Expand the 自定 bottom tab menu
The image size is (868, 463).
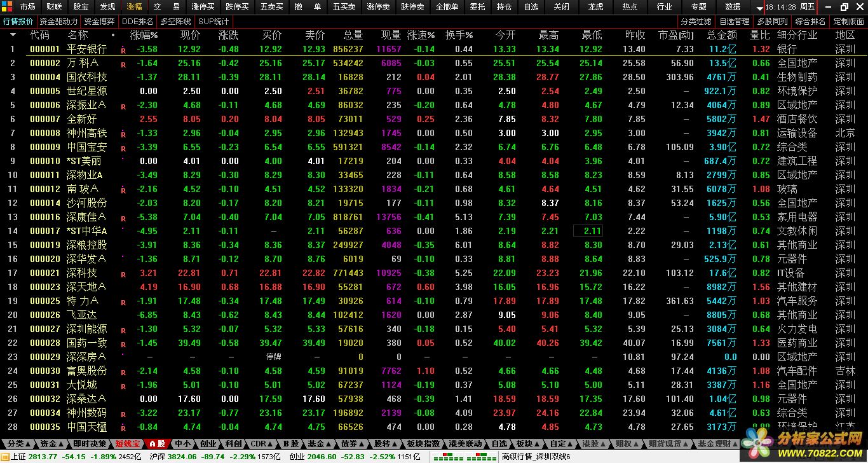(560, 443)
